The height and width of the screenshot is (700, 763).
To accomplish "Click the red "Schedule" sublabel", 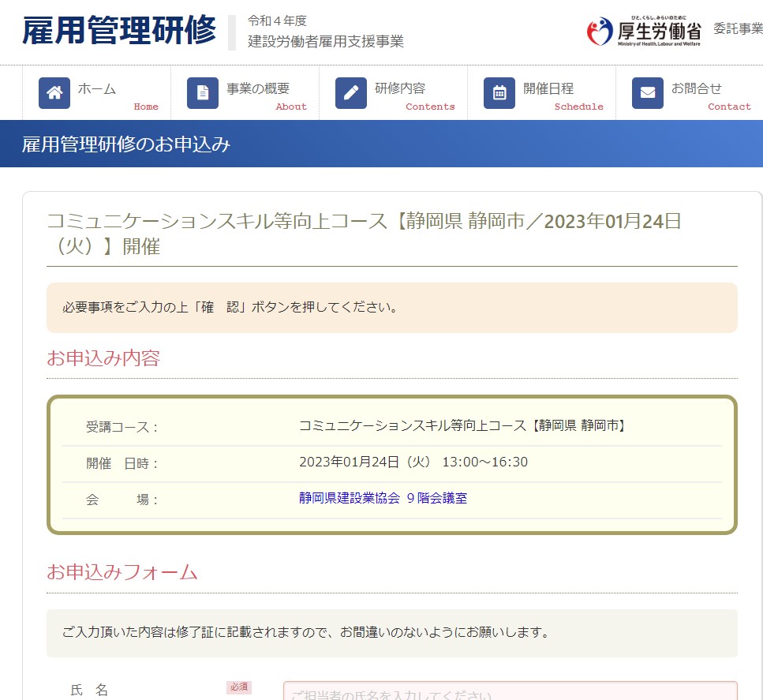I will [x=578, y=107].
